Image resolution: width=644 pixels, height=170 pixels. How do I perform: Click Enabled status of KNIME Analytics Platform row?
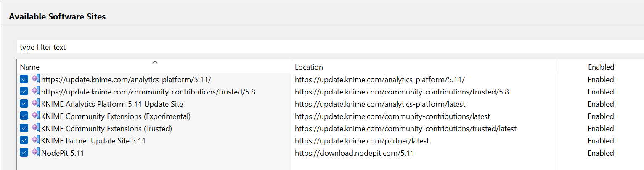point(601,104)
